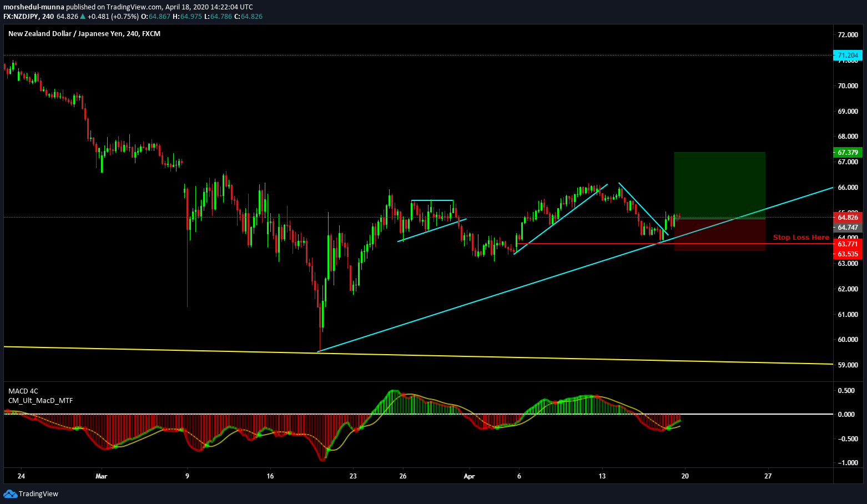
Task: Click the morshedul-munna author name
Action: [x=34, y=7]
